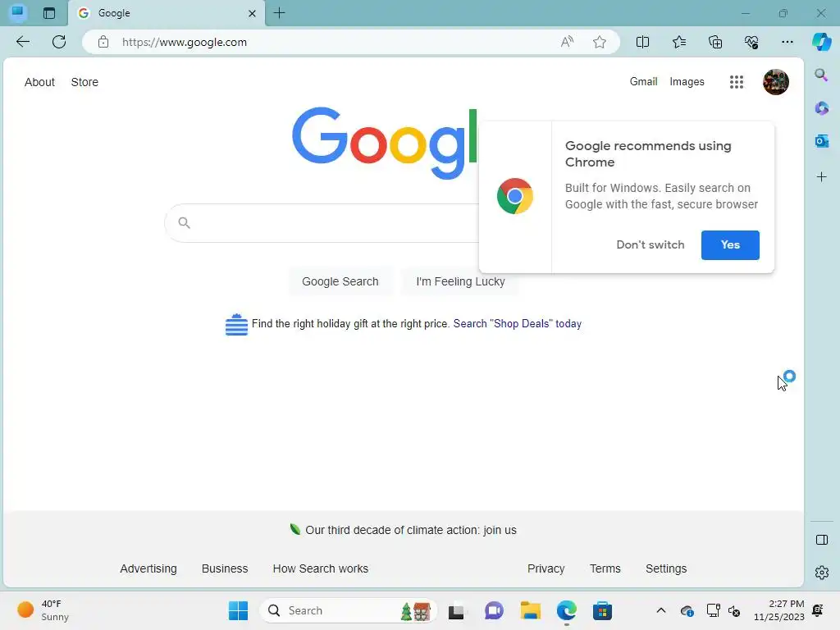
Task: Open the Images link
Action: [687, 81]
